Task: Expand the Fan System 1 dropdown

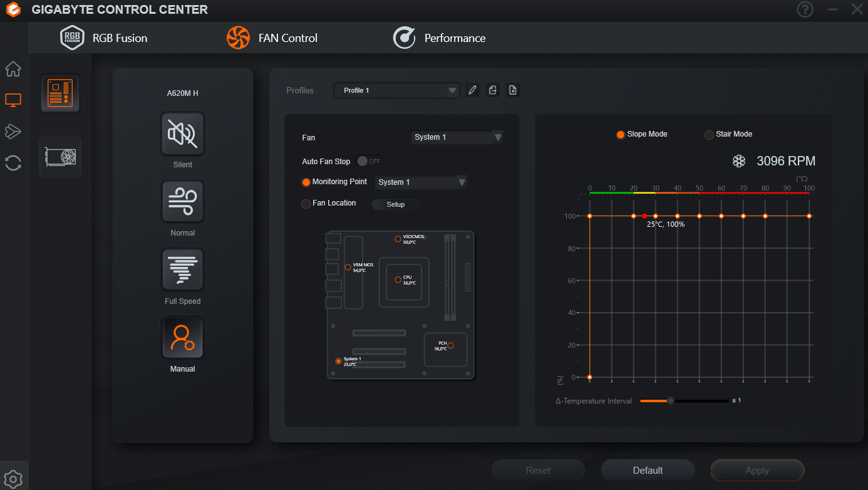Action: tap(457, 137)
